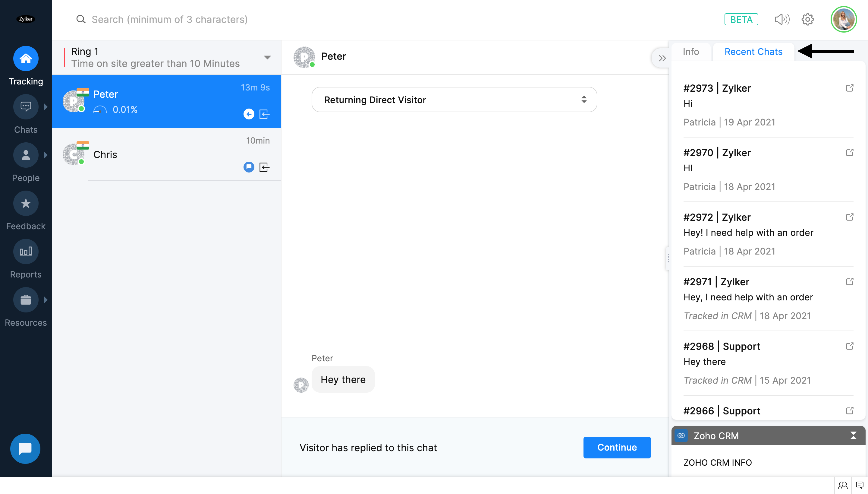Open chat #2968 in new window
This screenshot has height=494, width=868.
coord(849,346)
